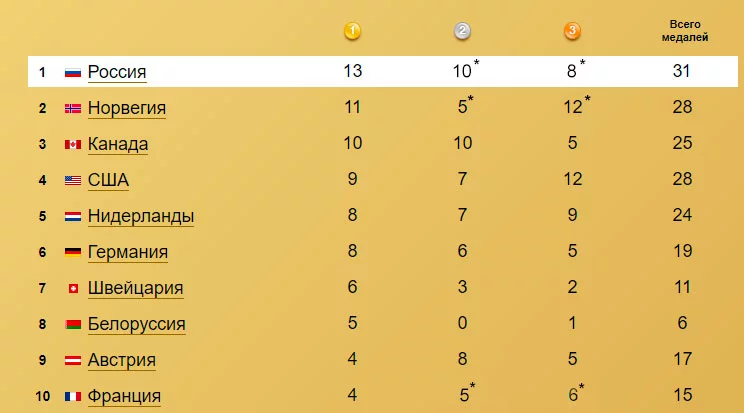Screen dimensions: 744x413
Task: Open the США country link
Action: tap(108, 180)
